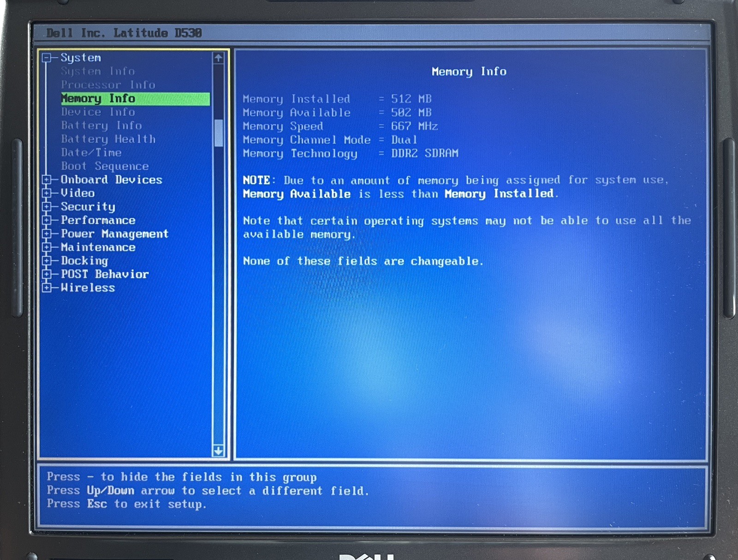The image size is (738, 560).
Task: Click the scrollbar up arrow
Action: coord(219,58)
